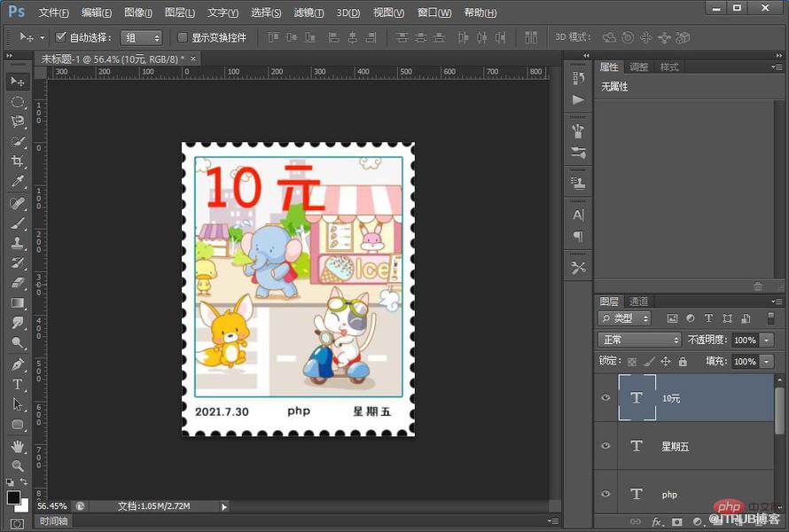Expand the opacity 不透明度 slider arrow

pyautogui.click(x=766, y=340)
